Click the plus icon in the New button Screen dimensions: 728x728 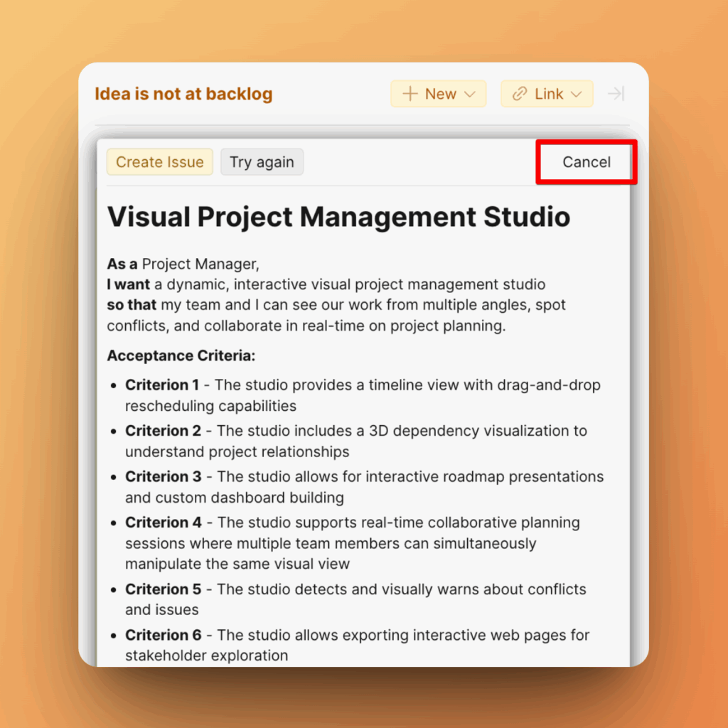point(410,94)
